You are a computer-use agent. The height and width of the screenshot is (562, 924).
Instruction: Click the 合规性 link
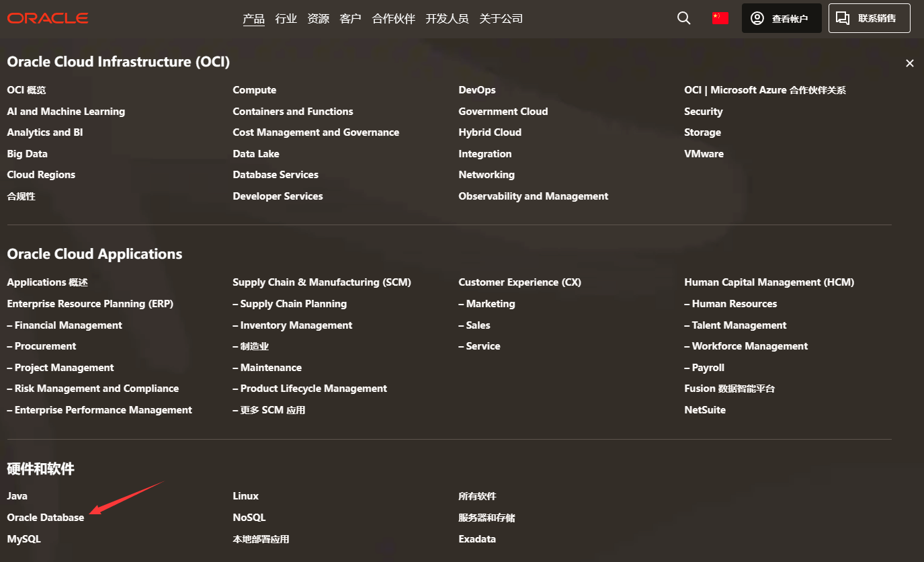[x=22, y=196]
